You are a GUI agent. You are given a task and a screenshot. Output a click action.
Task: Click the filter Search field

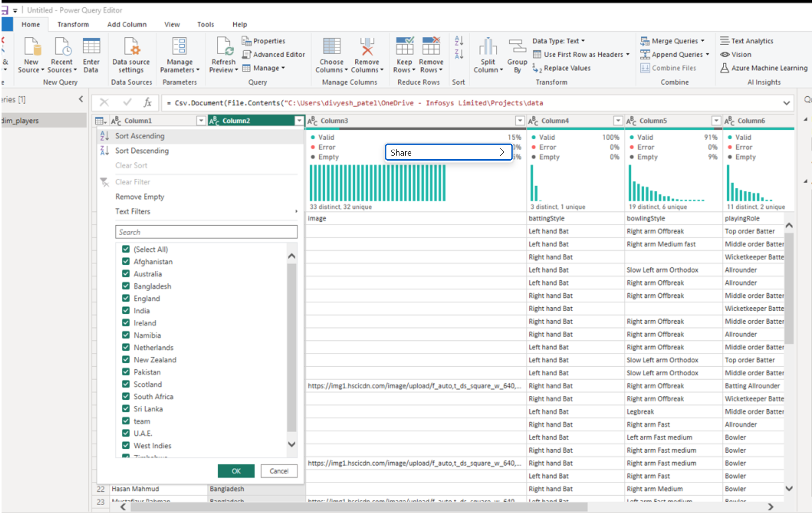coord(206,232)
